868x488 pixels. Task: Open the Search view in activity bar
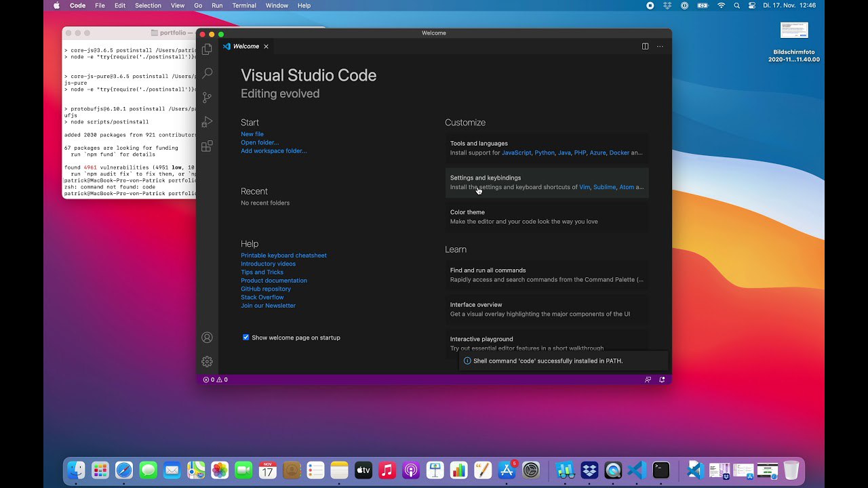point(207,73)
